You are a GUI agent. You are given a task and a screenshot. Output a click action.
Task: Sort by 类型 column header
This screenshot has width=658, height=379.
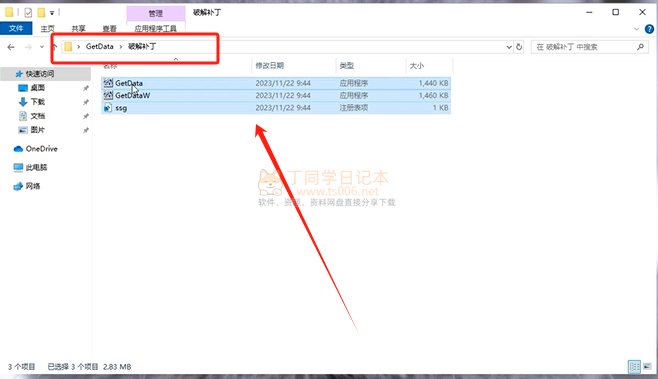point(347,65)
